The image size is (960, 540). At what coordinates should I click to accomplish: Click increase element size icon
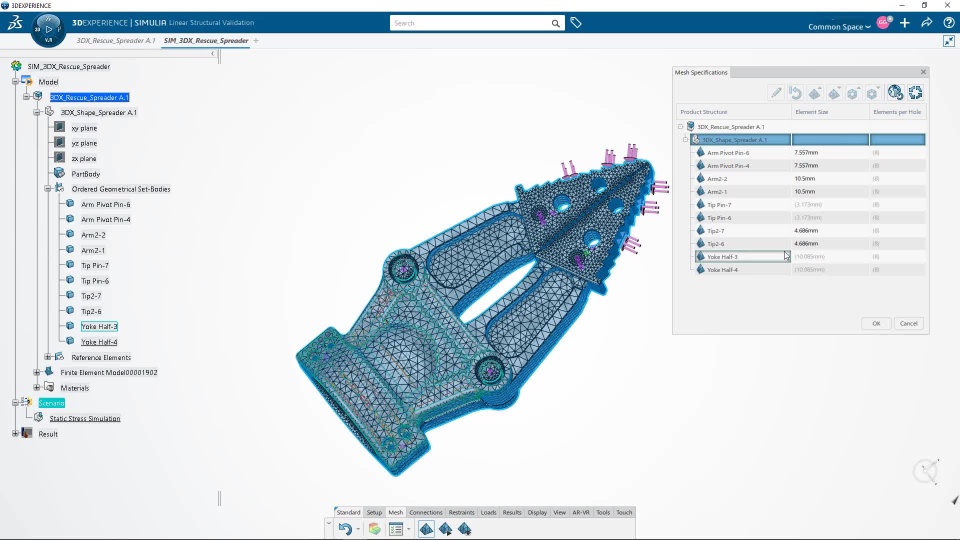pyautogui.click(x=814, y=92)
